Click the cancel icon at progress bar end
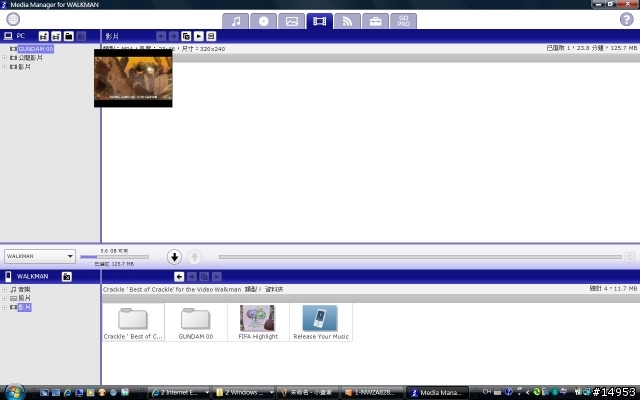 (x=630, y=257)
